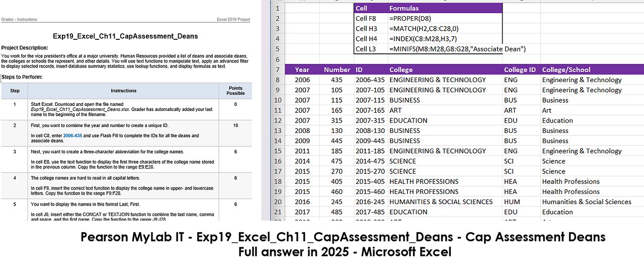Image resolution: width=644 pixels, height=263 pixels.
Task: Select the =PROPER(D8) formula cell
Action: pyautogui.click(x=445, y=18)
